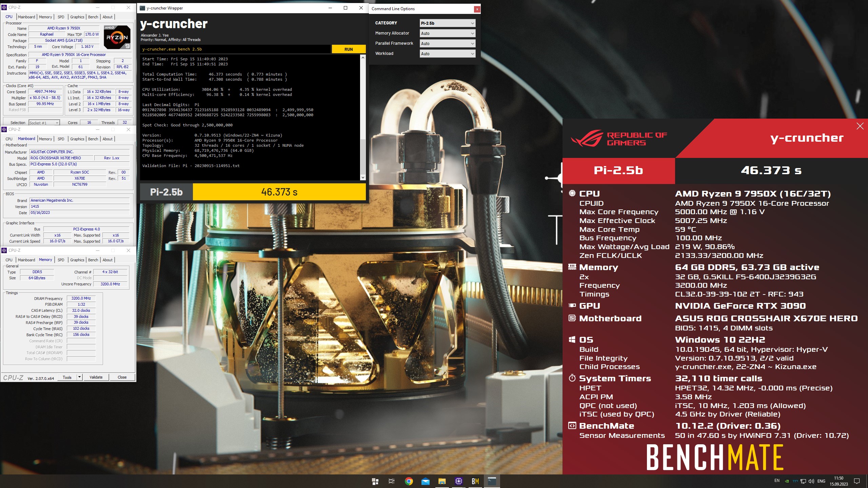This screenshot has height=488, width=868.
Task: Click the 'Validation File: Pi - 20230915-114951.txt' line
Action: pyautogui.click(x=191, y=166)
